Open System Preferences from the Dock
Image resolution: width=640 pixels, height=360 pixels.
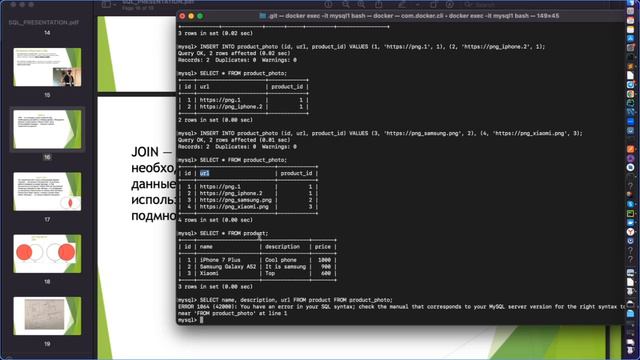pyautogui.click(x=631, y=47)
